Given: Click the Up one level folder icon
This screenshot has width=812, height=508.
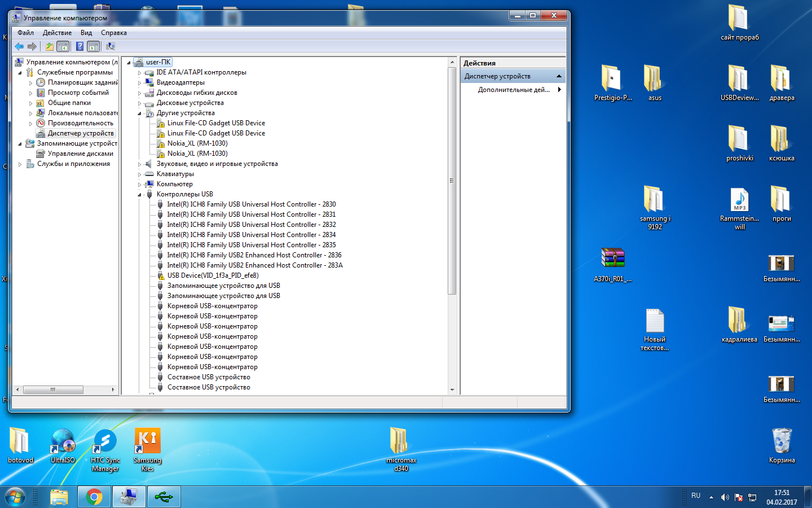Looking at the screenshot, I should [x=50, y=47].
